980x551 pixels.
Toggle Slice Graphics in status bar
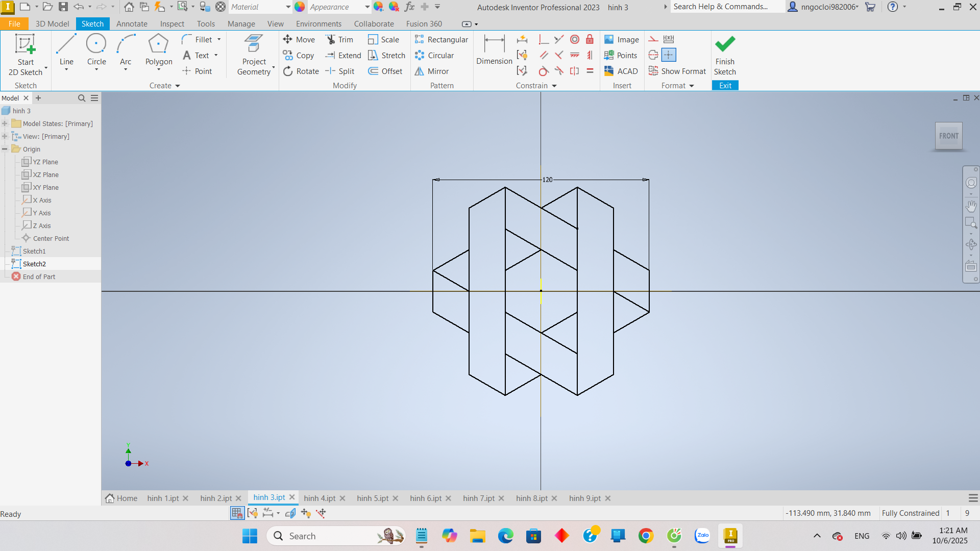(x=290, y=513)
